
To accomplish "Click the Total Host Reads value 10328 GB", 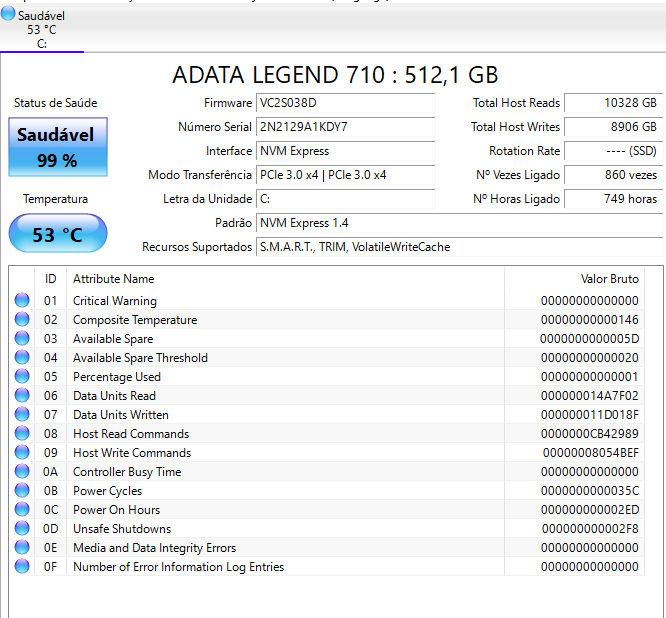I will pyautogui.click(x=614, y=103).
